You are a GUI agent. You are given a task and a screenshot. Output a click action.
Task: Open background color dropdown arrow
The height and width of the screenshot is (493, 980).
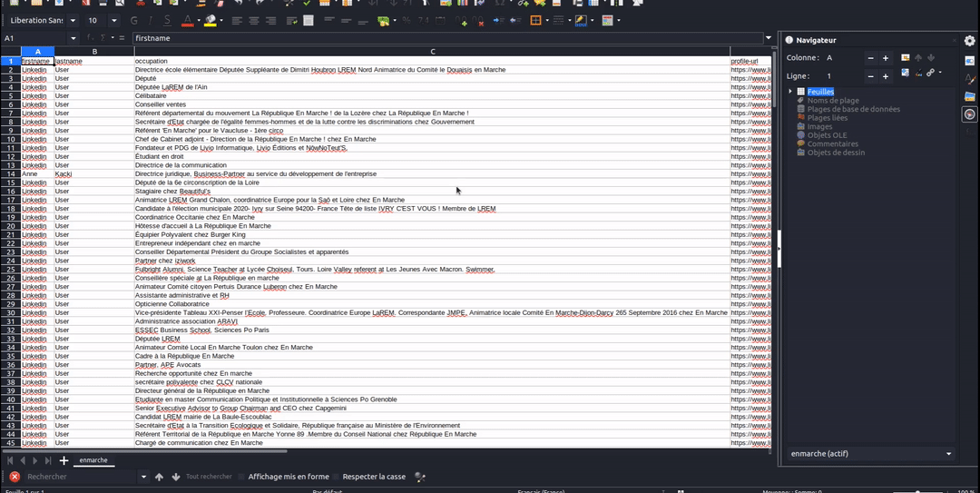pos(592,21)
